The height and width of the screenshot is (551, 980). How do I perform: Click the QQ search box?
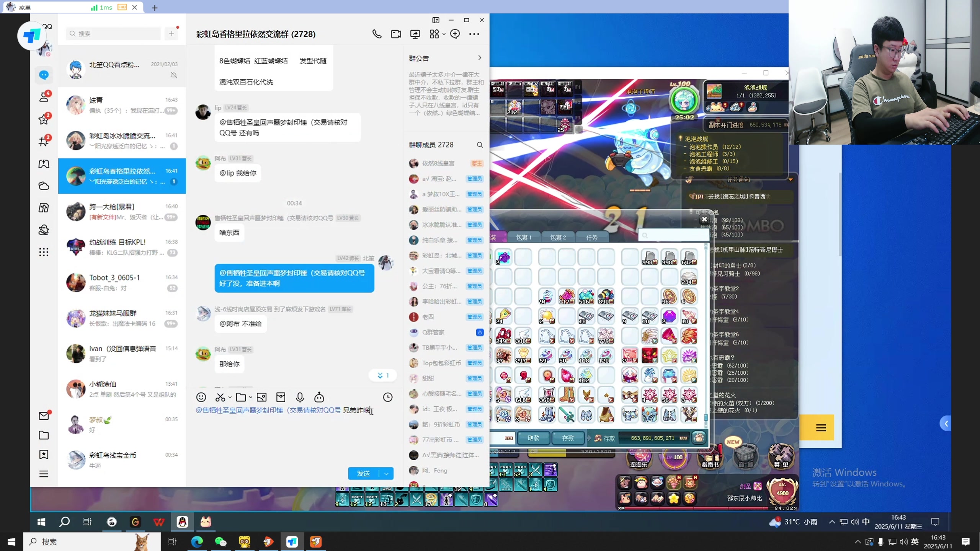[x=114, y=34]
